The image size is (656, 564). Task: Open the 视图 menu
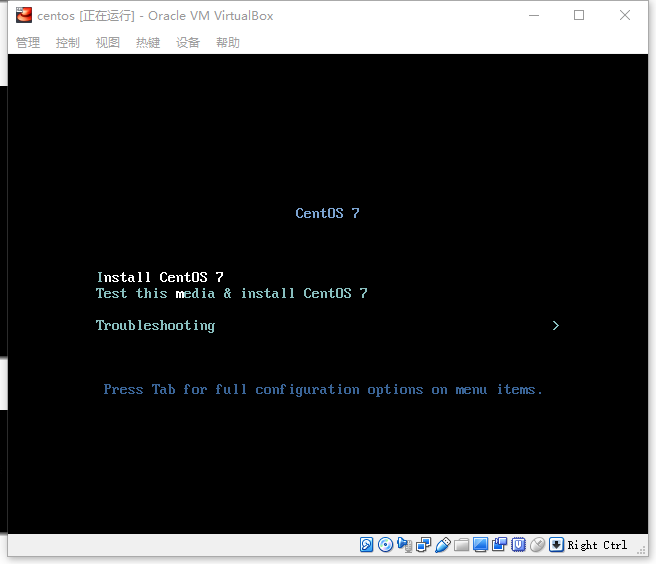tap(108, 43)
